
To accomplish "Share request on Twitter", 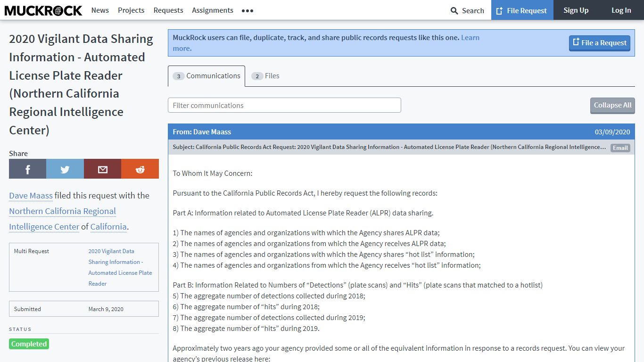I will pyautogui.click(x=65, y=169).
